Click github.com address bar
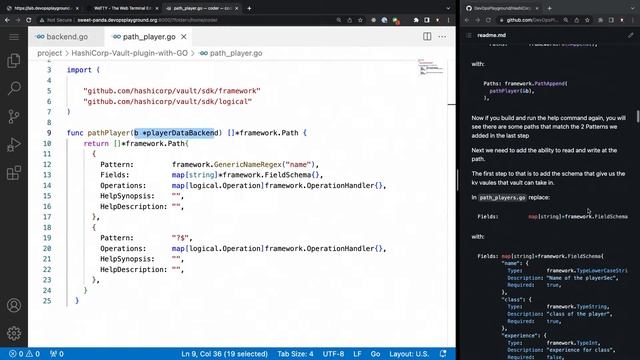 coord(544,20)
